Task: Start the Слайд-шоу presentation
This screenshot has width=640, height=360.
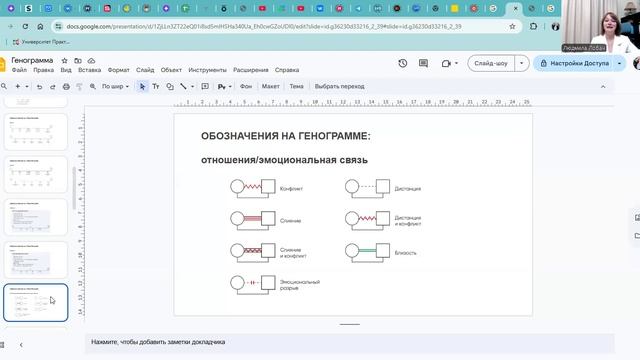Action: click(491, 63)
